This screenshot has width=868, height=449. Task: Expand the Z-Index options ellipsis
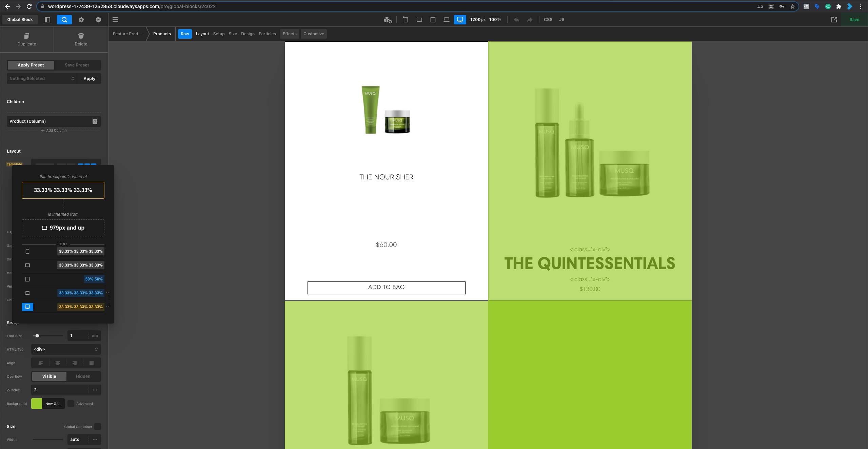click(95, 390)
